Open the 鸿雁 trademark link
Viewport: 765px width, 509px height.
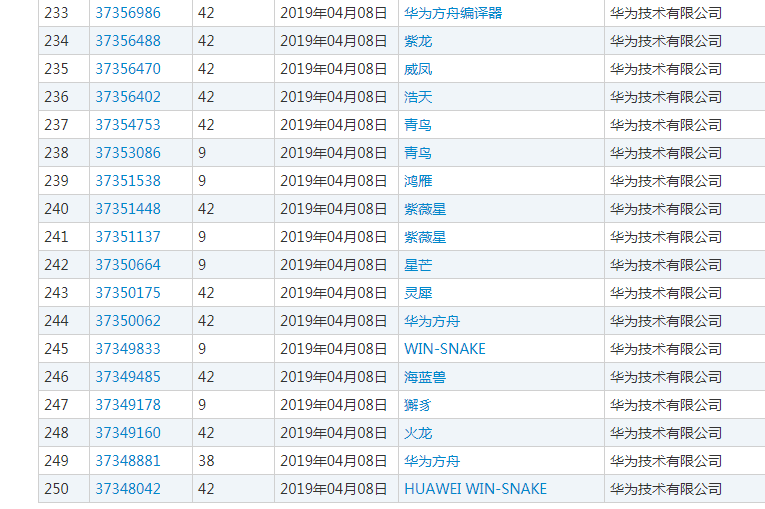[418, 181]
